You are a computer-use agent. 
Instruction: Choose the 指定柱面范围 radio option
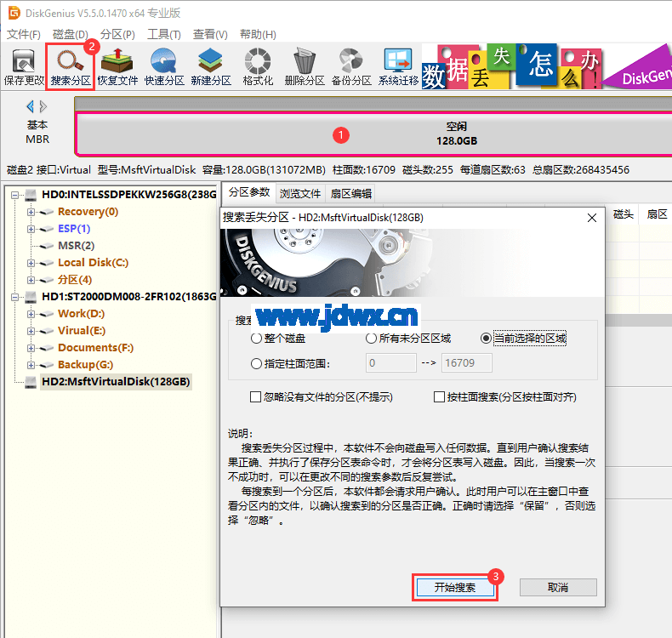256,364
